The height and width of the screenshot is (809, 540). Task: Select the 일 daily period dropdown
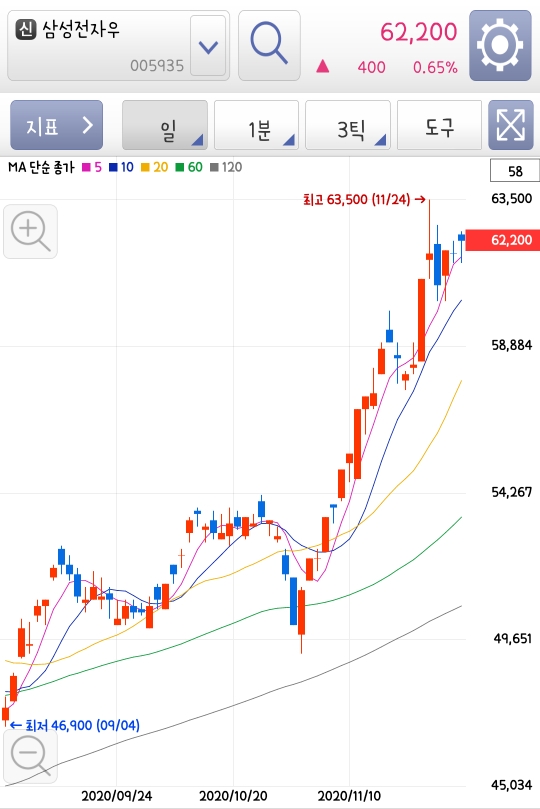tap(165, 125)
